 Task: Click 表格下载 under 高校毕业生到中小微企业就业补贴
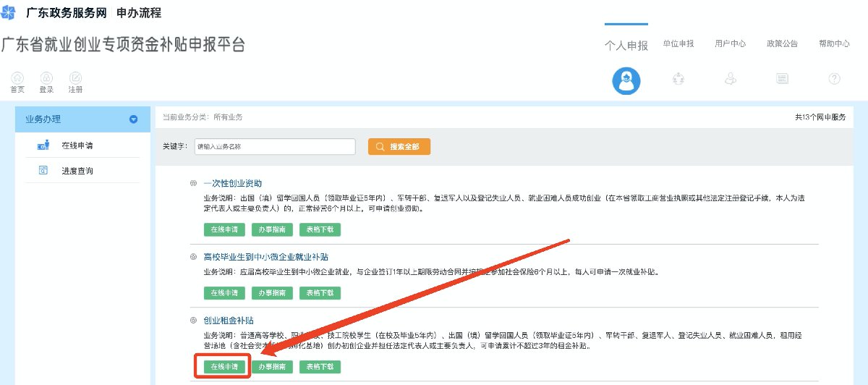[x=320, y=293]
